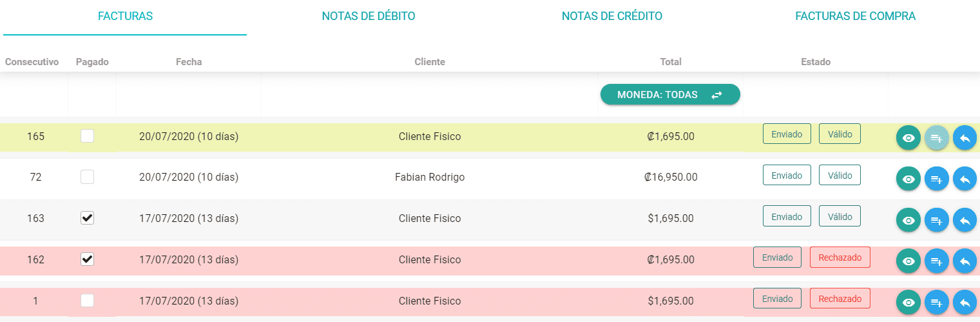980x322 pixels.
Task: Sort by the Consecutivo column header
Action: pyautogui.click(x=32, y=62)
